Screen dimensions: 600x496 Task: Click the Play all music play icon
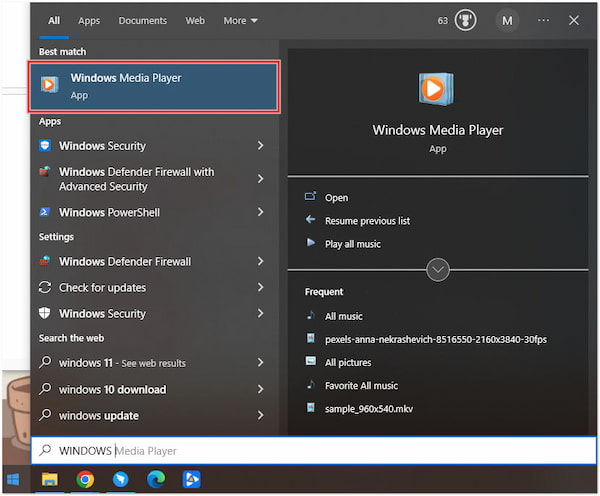pyautogui.click(x=311, y=242)
